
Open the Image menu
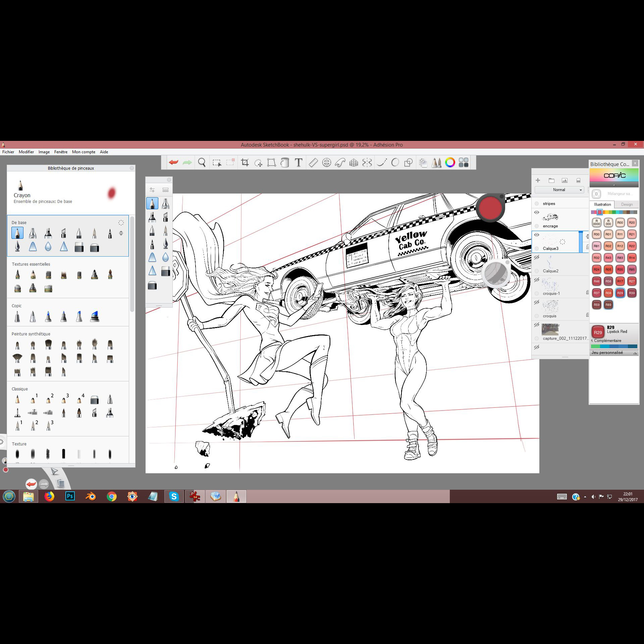(x=44, y=152)
